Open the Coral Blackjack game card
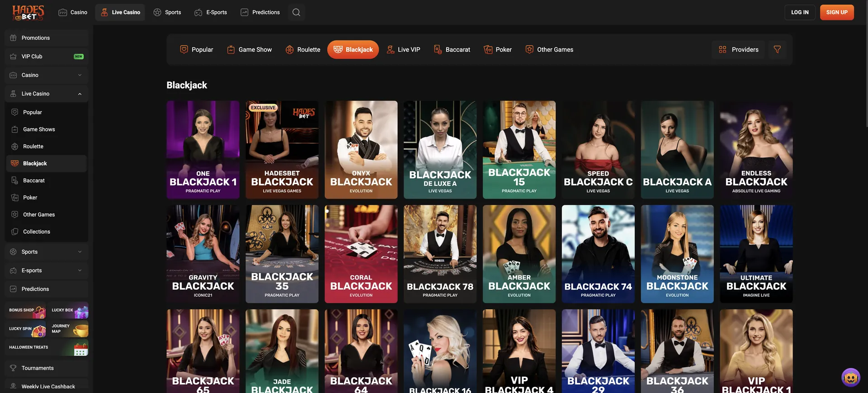Image resolution: width=868 pixels, height=393 pixels. point(361,254)
